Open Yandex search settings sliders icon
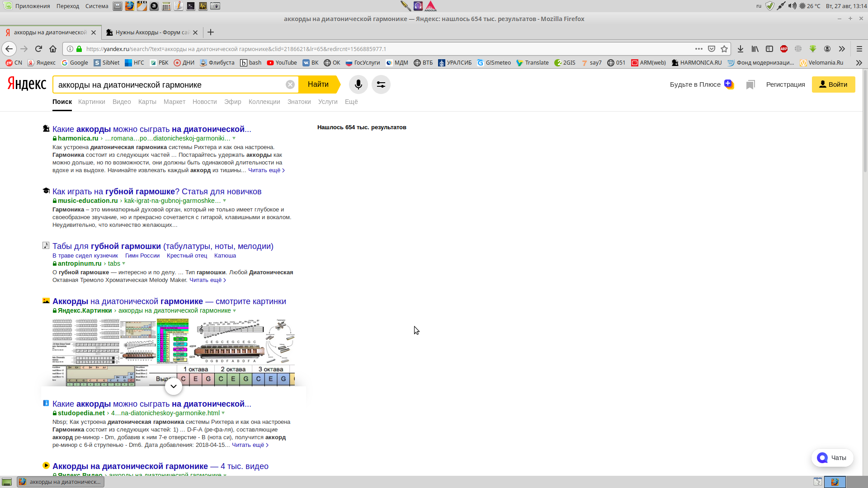Viewport: 868px width, 488px height. coord(381,84)
